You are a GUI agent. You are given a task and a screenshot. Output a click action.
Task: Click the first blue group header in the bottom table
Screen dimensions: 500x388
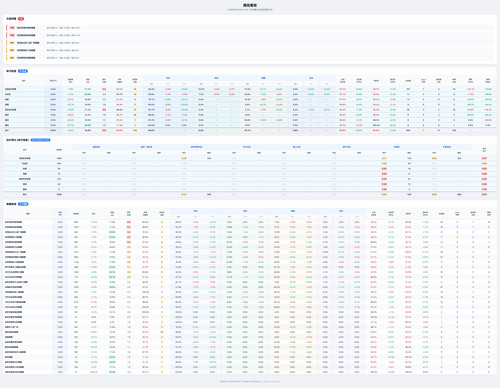(x=196, y=211)
